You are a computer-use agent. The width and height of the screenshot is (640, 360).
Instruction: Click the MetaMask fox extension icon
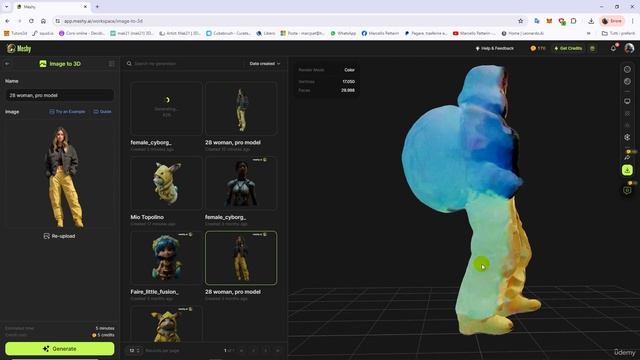pos(549,21)
